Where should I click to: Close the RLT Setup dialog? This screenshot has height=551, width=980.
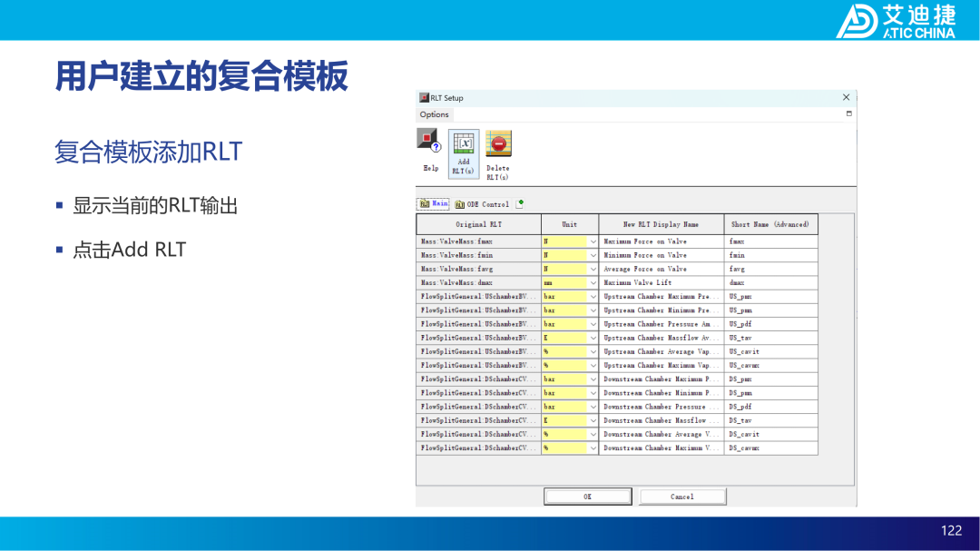846,97
